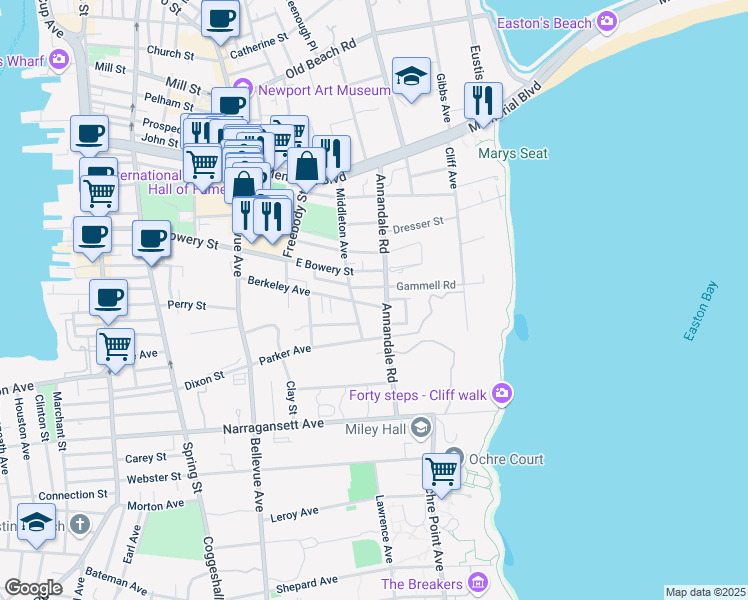The width and height of the screenshot is (748, 600).
Task: Click the cafe marker at the waterfront west of Bowery St
Action: (x=93, y=236)
